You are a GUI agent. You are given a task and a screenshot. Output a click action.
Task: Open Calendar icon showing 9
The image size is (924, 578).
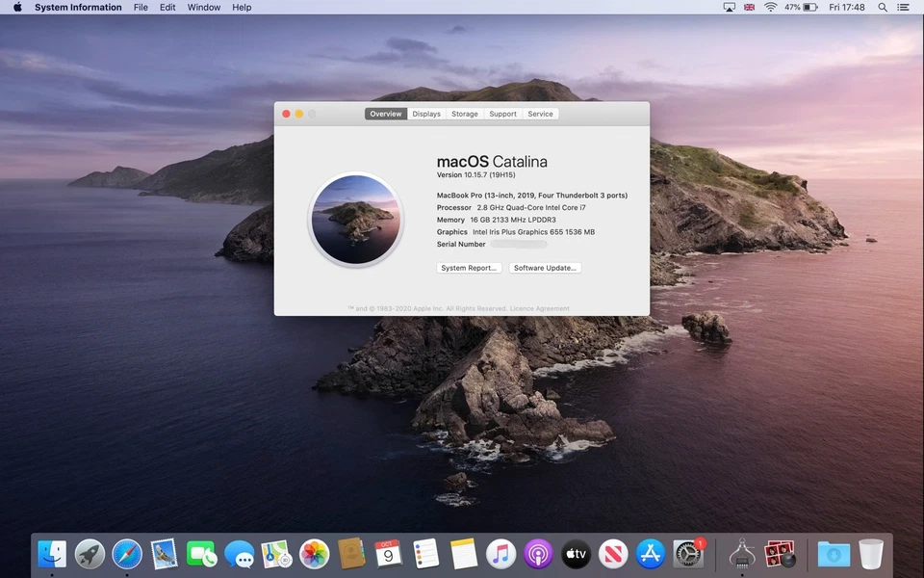coord(388,555)
